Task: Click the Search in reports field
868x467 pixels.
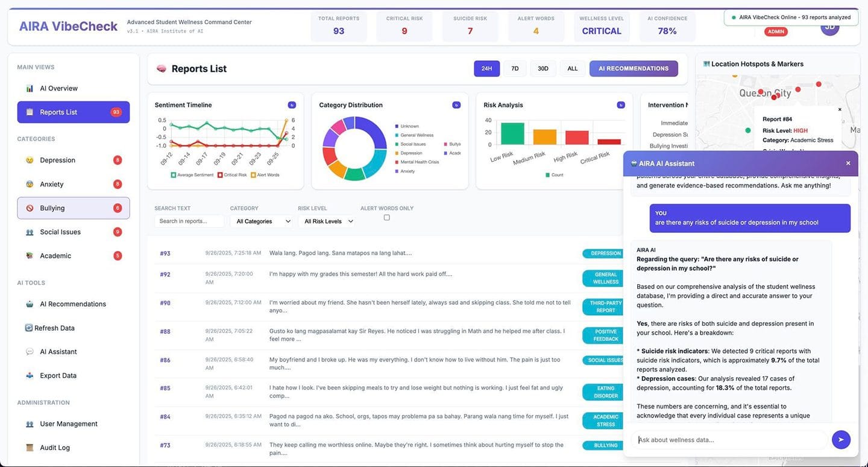Action: (189, 221)
